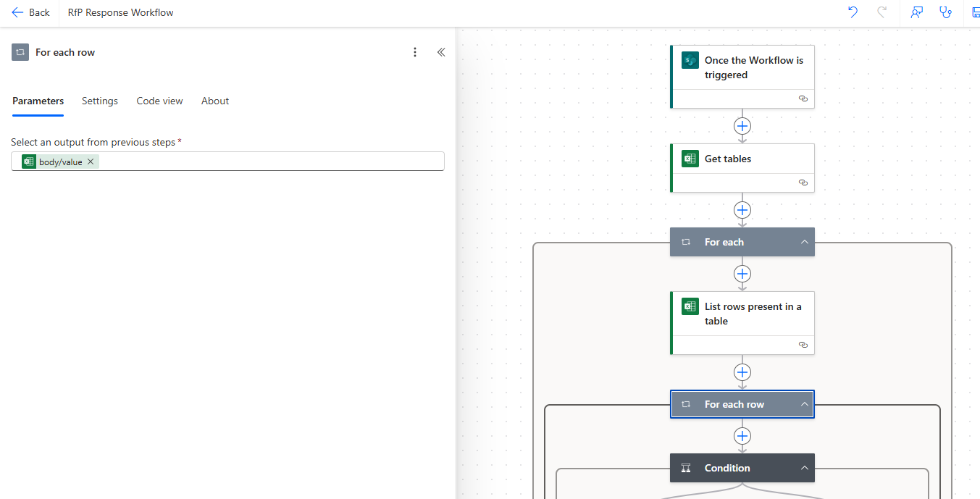Go to the About tab
This screenshot has width=980, height=499.
(x=215, y=101)
